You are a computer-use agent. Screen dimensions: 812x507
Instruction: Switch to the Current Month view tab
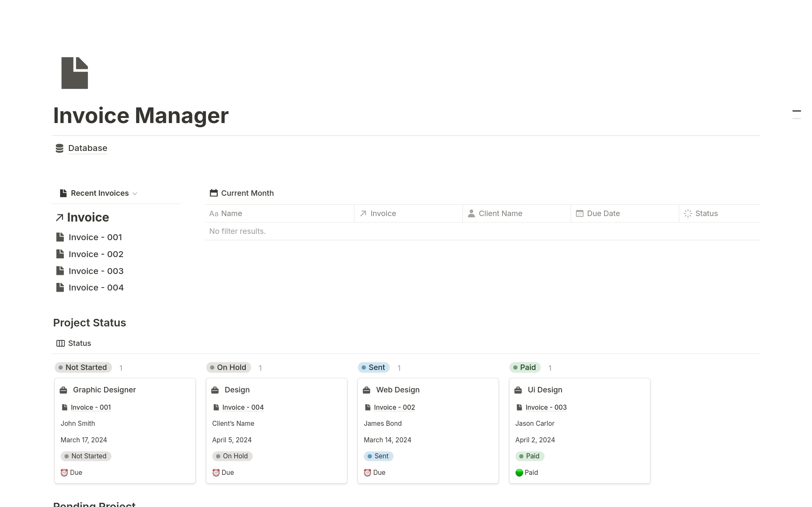pyautogui.click(x=247, y=193)
